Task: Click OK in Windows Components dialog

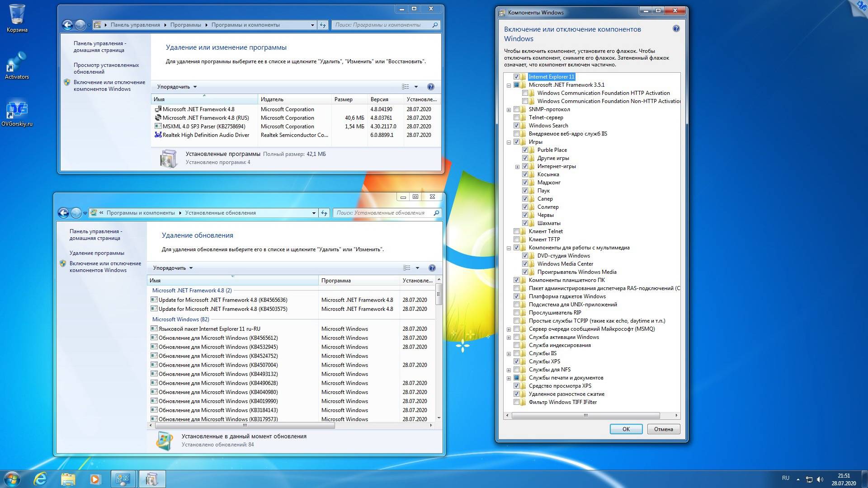Action: tap(626, 429)
